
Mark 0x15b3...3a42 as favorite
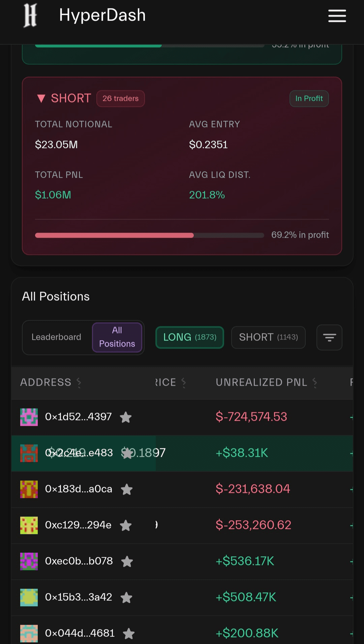pyautogui.click(x=126, y=597)
